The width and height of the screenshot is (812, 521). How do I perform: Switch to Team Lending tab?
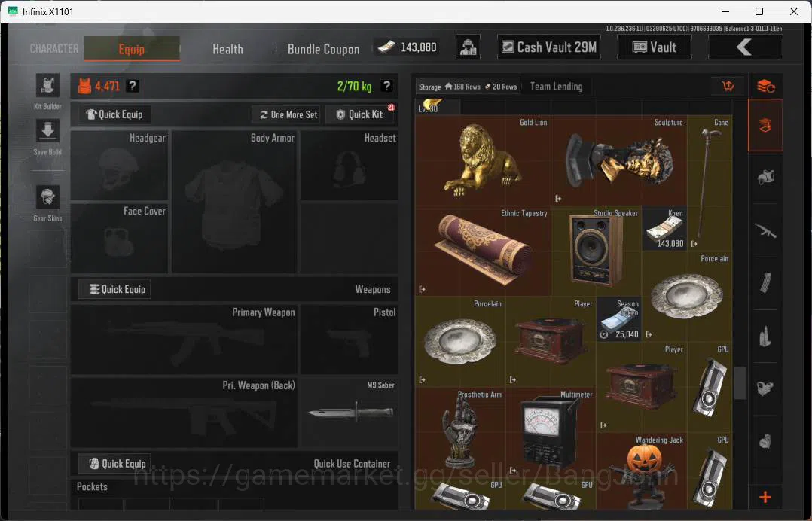pos(556,87)
